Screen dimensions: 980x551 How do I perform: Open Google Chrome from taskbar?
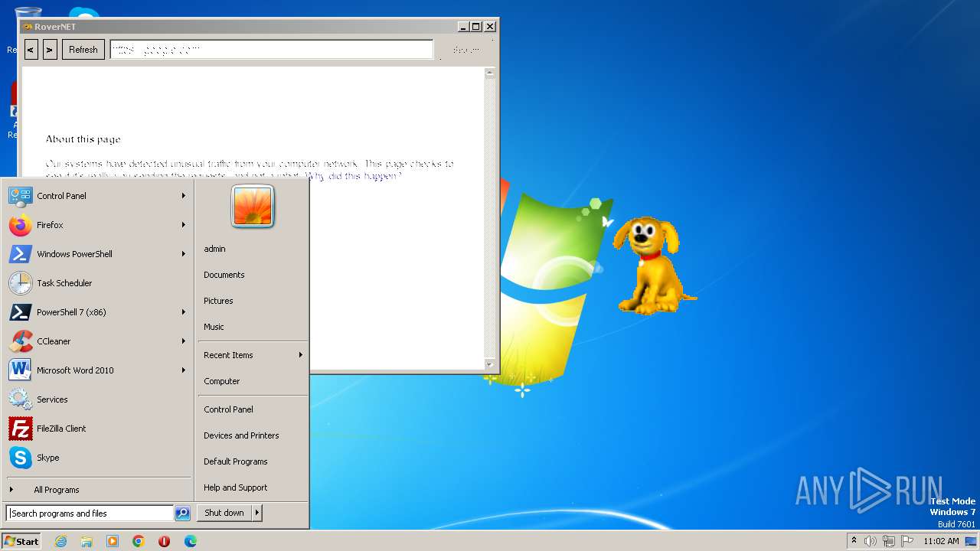click(139, 541)
